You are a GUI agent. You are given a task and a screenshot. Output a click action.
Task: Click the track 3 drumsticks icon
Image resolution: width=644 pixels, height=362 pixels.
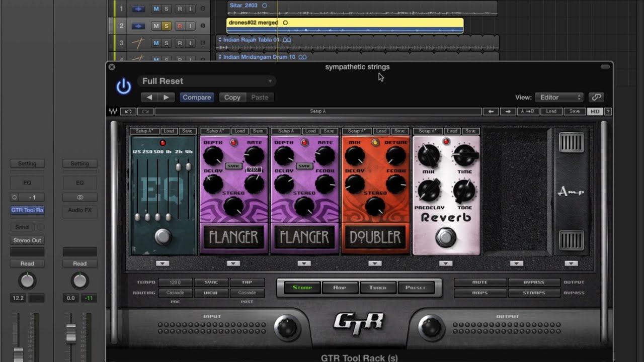point(137,43)
